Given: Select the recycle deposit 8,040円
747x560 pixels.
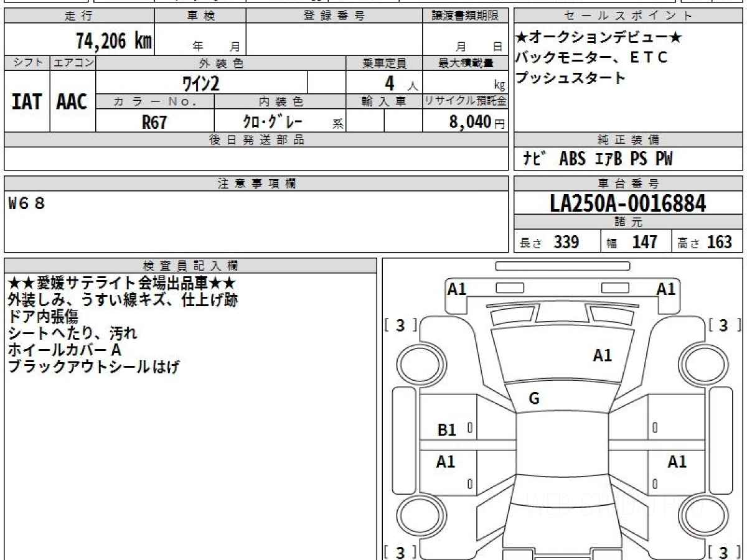Looking at the screenshot, I should click(477, 122).
